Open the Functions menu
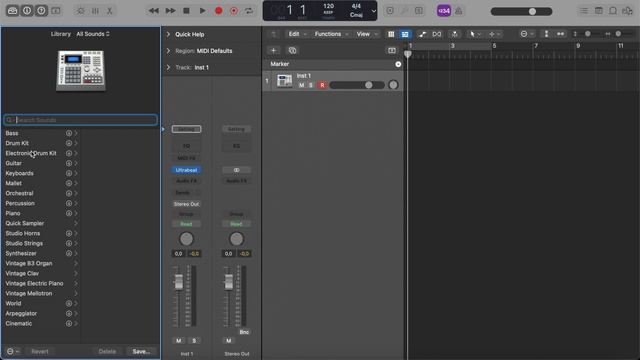The height and width of the screenshot is (360, 640). tap(331, 34)
